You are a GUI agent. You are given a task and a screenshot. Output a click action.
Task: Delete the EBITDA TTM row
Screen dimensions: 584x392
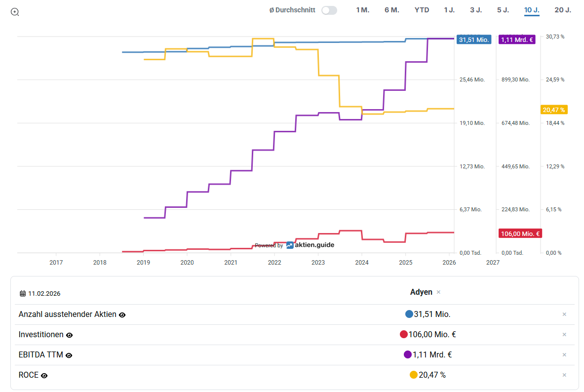click(x=564, y=354)
